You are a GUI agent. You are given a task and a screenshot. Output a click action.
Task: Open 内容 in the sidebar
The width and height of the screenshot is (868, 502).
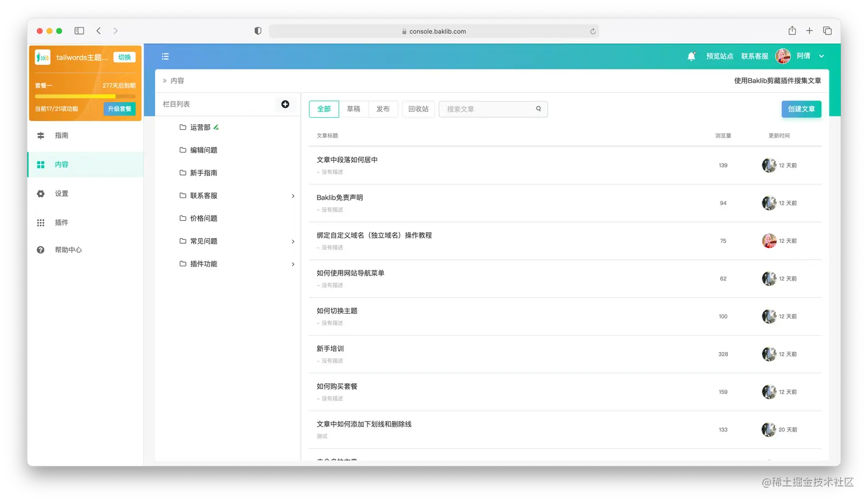[85, 165]
